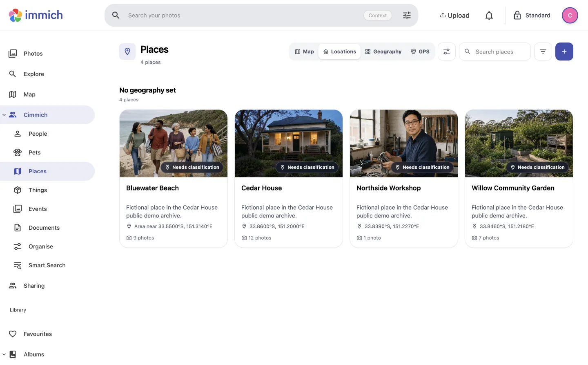Open Pets in the sidebar
The image size is (588, 365).
tap(47, 152)
